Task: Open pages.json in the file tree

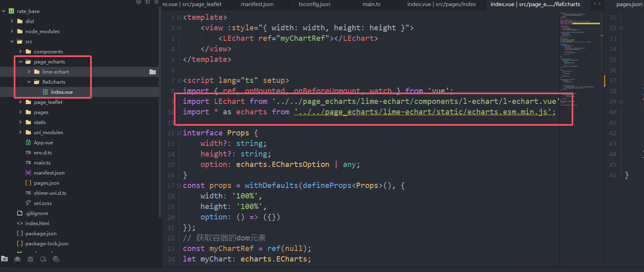Action: (x=46, y=183)
